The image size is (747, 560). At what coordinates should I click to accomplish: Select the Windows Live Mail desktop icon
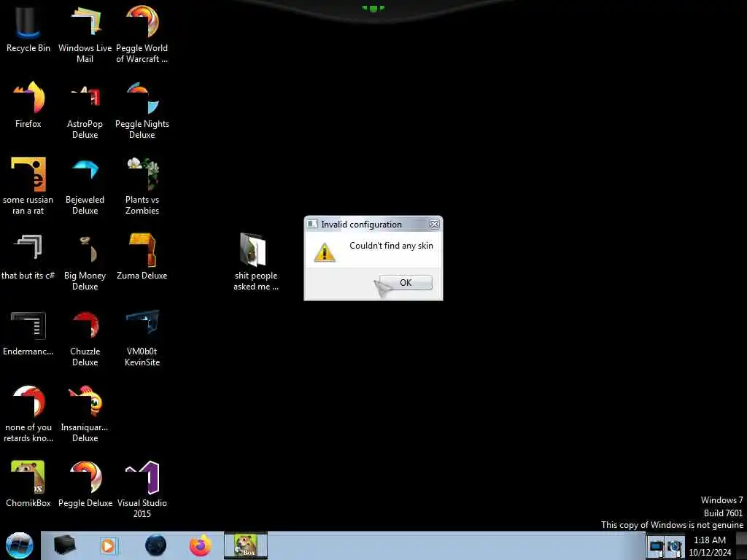(85, 34)
